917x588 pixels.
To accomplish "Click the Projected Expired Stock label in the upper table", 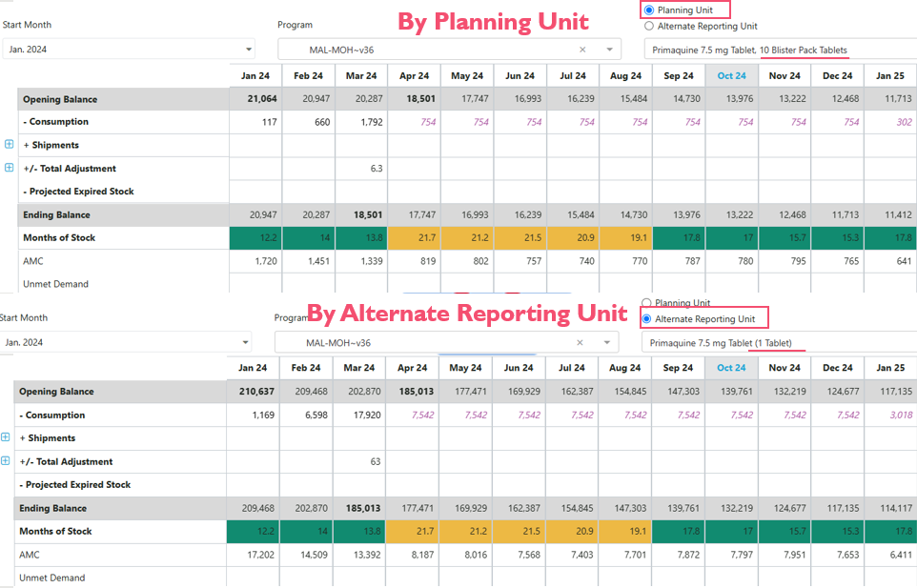I will coord(79,192).
